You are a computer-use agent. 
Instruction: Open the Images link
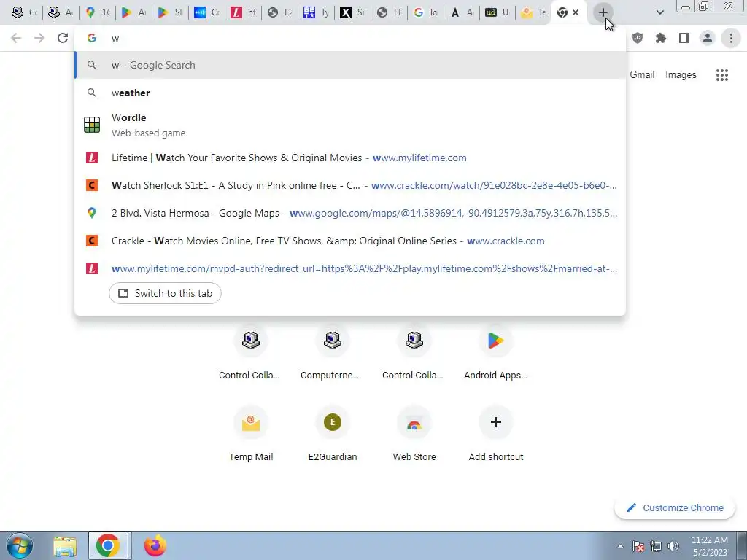coord(681,75)
